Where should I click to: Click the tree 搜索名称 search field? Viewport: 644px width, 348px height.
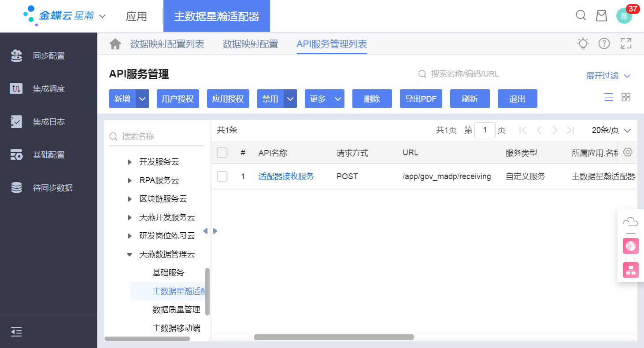157,136
